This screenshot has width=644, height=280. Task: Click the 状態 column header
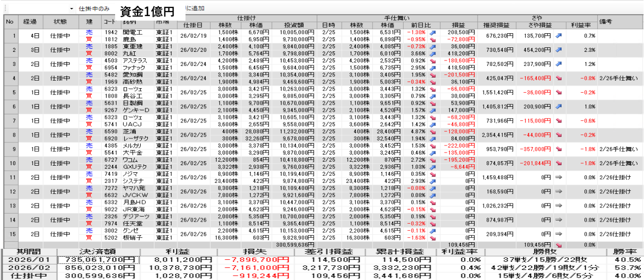60,22
